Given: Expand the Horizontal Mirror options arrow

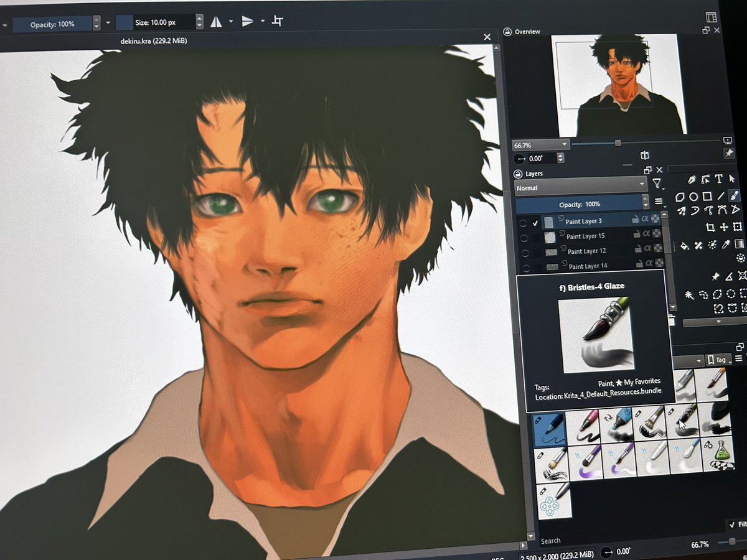Looking at the screenshot, I should [231, 21].
